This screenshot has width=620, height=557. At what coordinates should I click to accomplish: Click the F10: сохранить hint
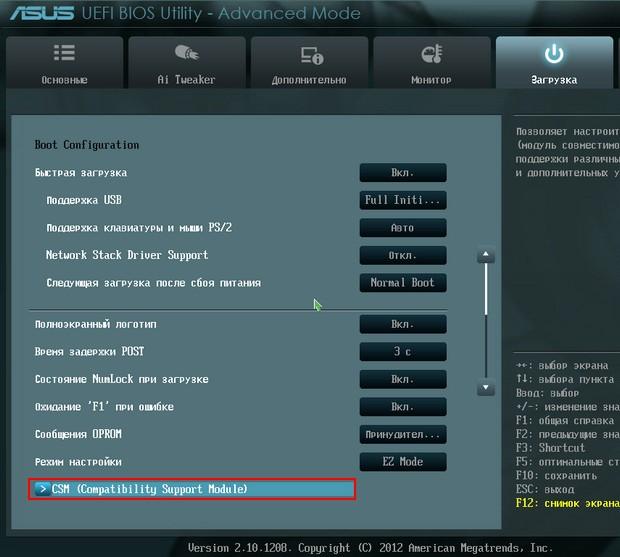pos(556,476)
